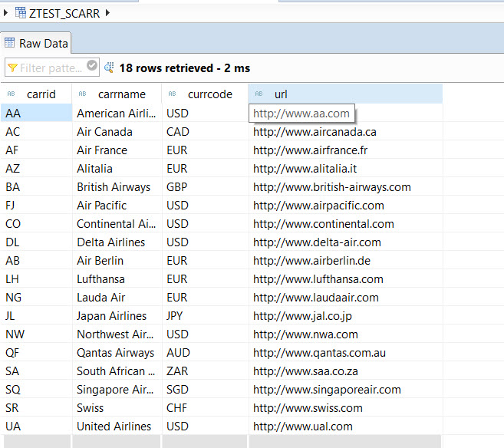
Task: Select the American Airli... cell
Action: pos(117,113)
